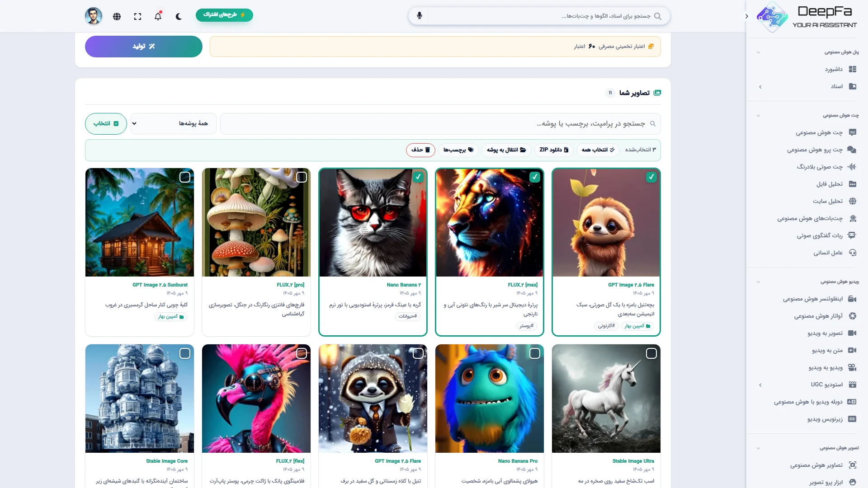The height and width of the screenshot is (488, 868).
Task: Click طرح‌های اشتراک subscription plans button
Action: click(x=224, y=15)
